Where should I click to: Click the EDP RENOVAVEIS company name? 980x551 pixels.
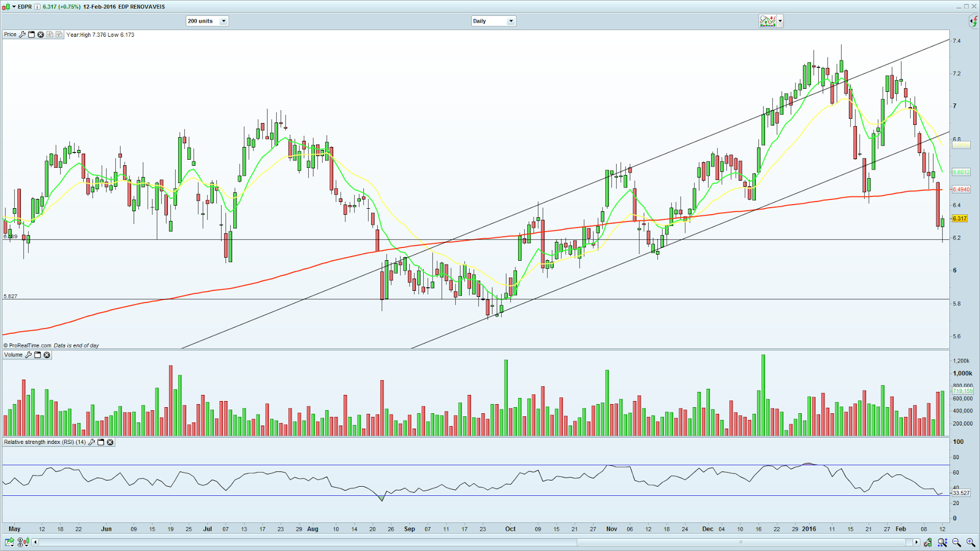(141, 7)
